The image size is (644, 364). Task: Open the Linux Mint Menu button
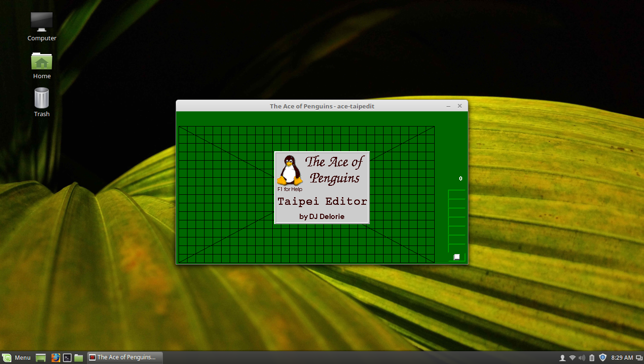point(17,357)
